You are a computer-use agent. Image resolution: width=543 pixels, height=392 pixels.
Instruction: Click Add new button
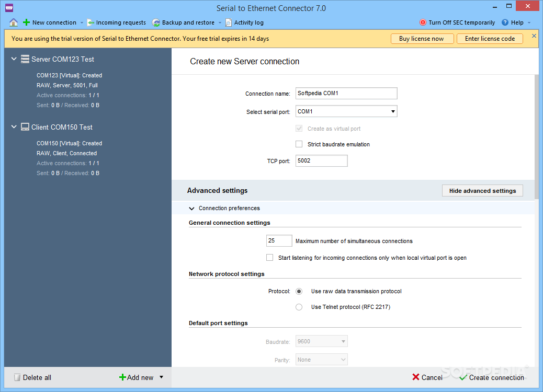point(136,377)
